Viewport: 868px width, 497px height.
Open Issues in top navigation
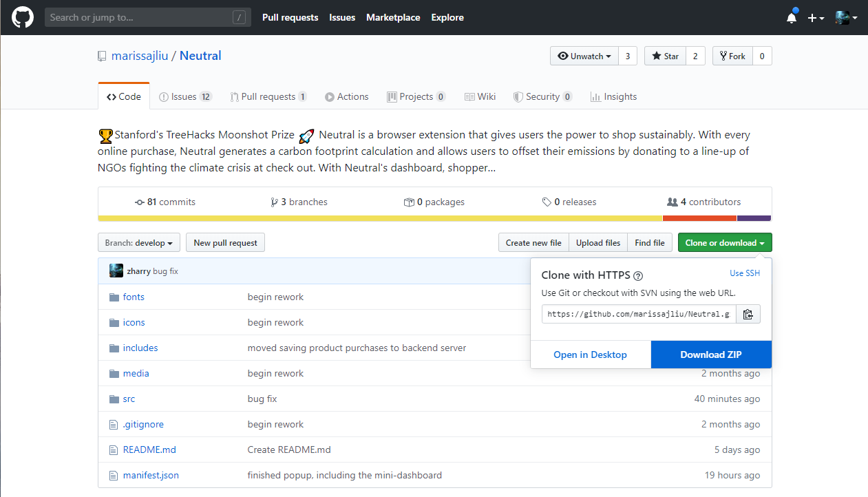342,17
